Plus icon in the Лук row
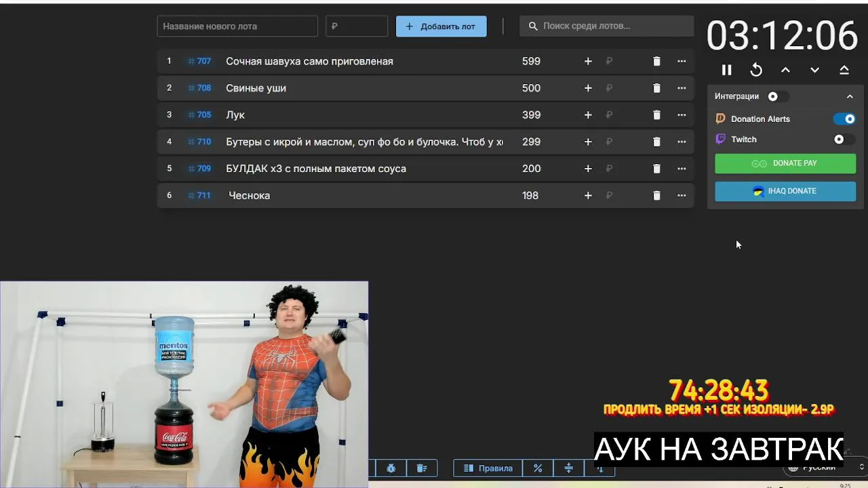Image resolution: width=868 pixels, height=488 pixels. click(588, 115)
